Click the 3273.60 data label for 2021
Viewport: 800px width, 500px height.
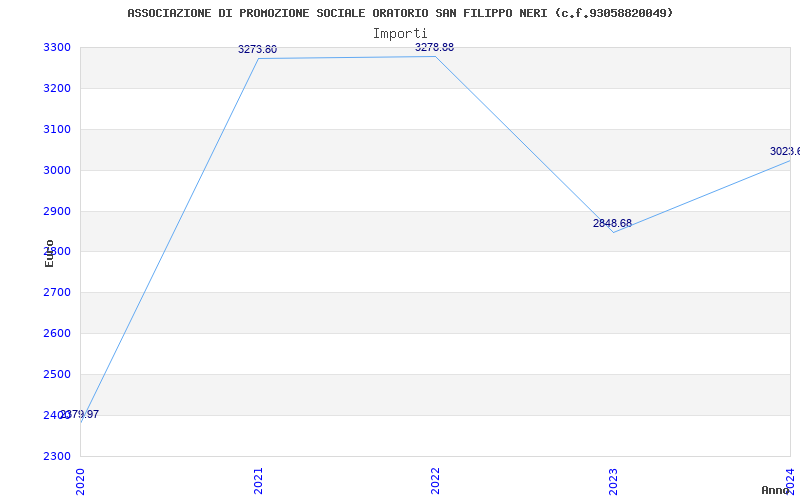258,49
